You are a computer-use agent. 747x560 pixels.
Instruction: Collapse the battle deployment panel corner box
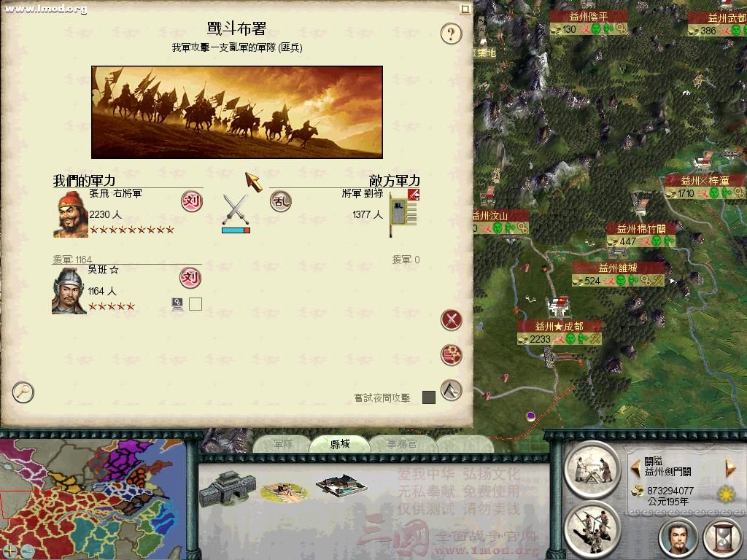point(465,8)
